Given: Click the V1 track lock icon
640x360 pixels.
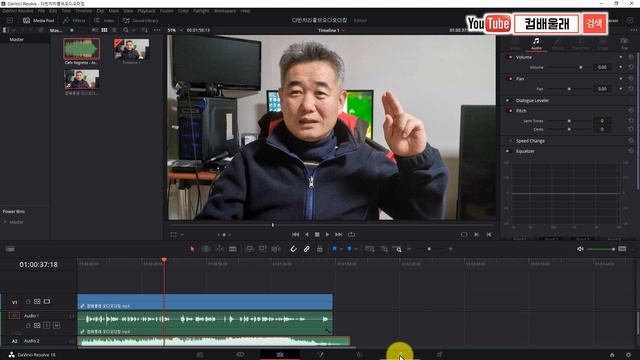Looking at the screenshot, I should pos(28,302).
